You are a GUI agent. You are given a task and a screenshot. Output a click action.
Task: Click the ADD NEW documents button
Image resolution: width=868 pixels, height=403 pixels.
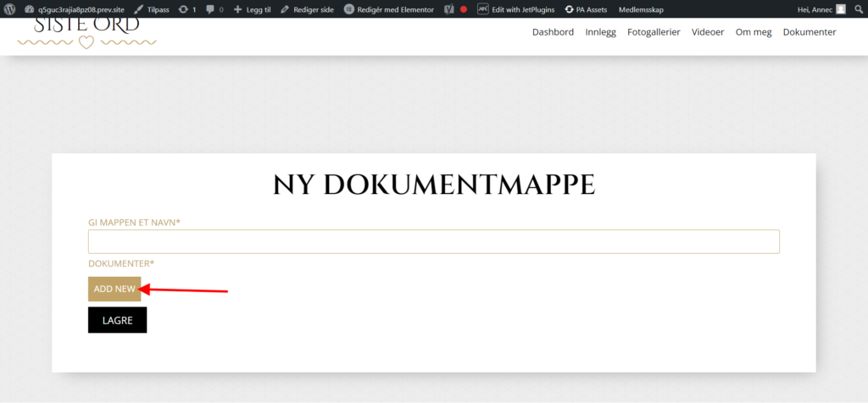click(x=114, y=289)
